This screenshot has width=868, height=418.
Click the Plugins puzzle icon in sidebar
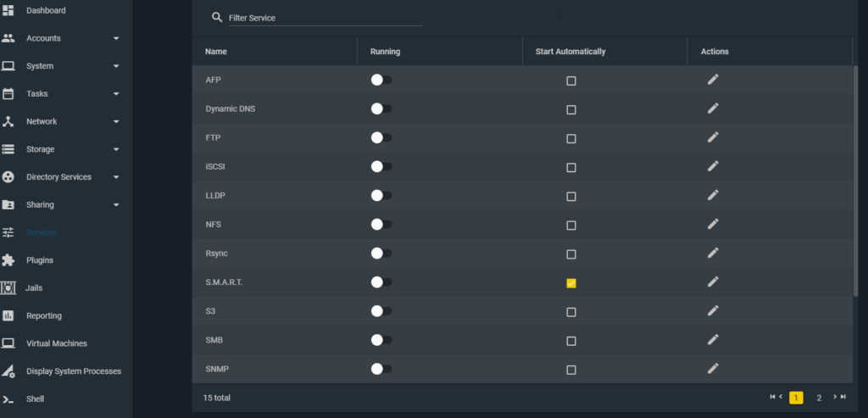click(x=8, y=260)
